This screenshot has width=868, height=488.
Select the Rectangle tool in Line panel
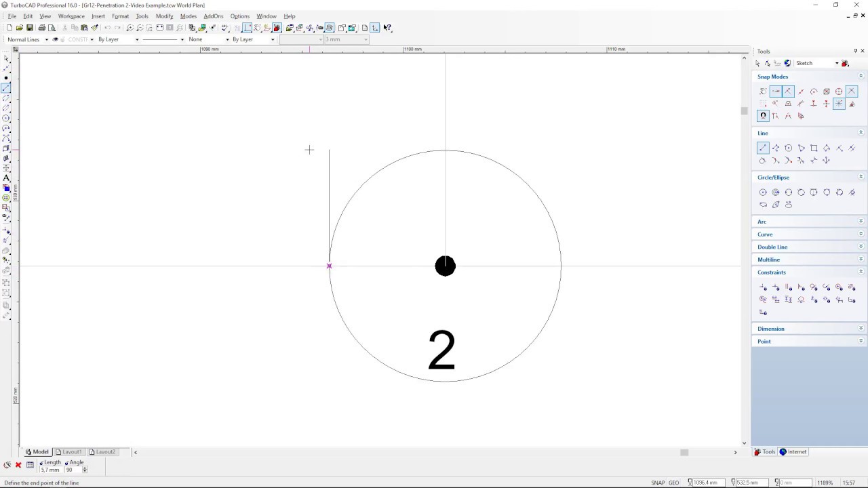point(814,148)
